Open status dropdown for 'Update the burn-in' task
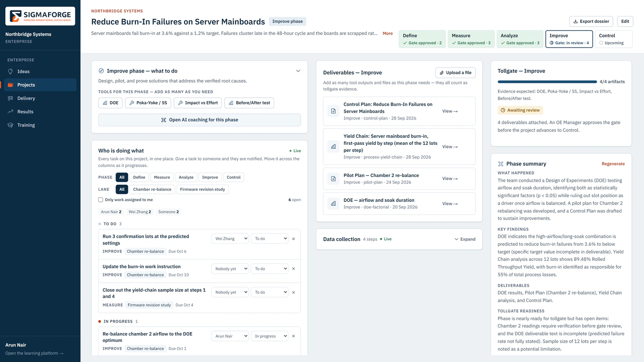The width and height of the screenshot is (644, 362). click(x=270, y=269)
